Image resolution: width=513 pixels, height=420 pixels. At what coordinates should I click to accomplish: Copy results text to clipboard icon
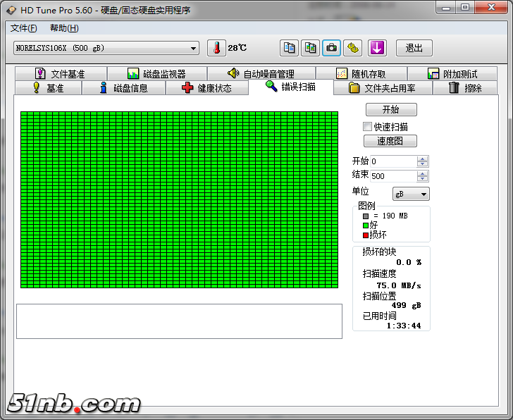289,48
